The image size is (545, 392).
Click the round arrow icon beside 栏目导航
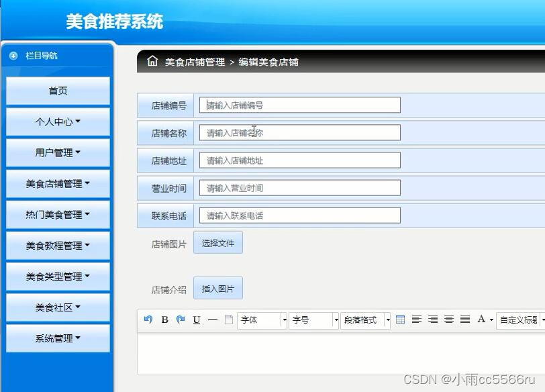13,56
